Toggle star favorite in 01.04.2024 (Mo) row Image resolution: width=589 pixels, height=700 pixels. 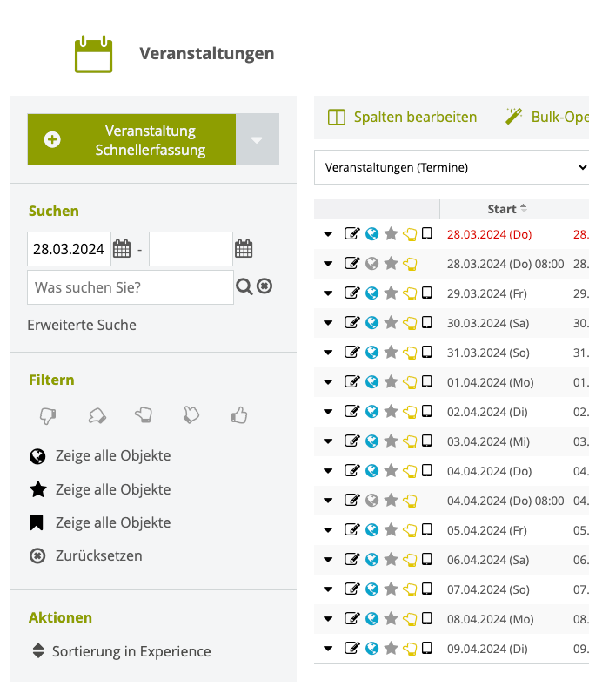coord(391,381)
